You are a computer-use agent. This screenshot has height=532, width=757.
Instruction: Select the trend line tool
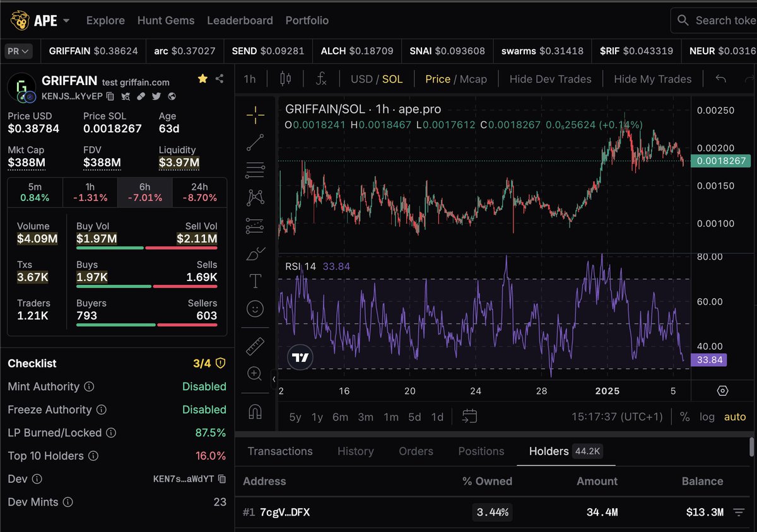click(255, 142)
